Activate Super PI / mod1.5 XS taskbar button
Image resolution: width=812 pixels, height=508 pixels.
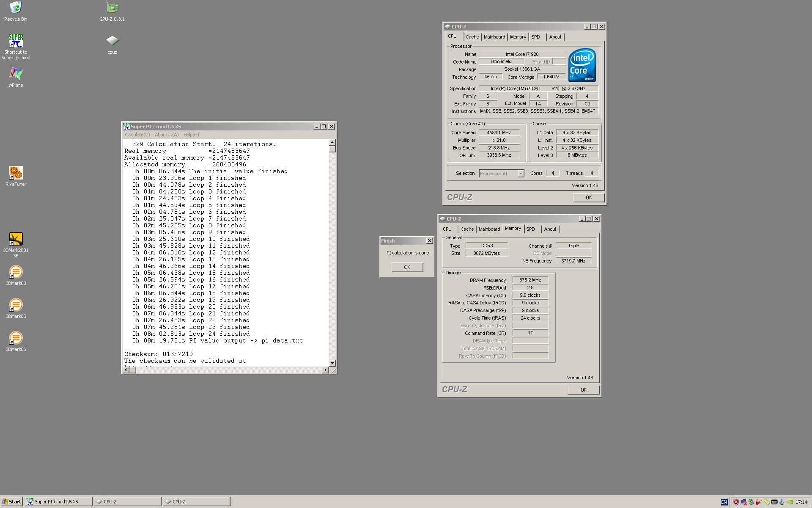pos(58,502)
